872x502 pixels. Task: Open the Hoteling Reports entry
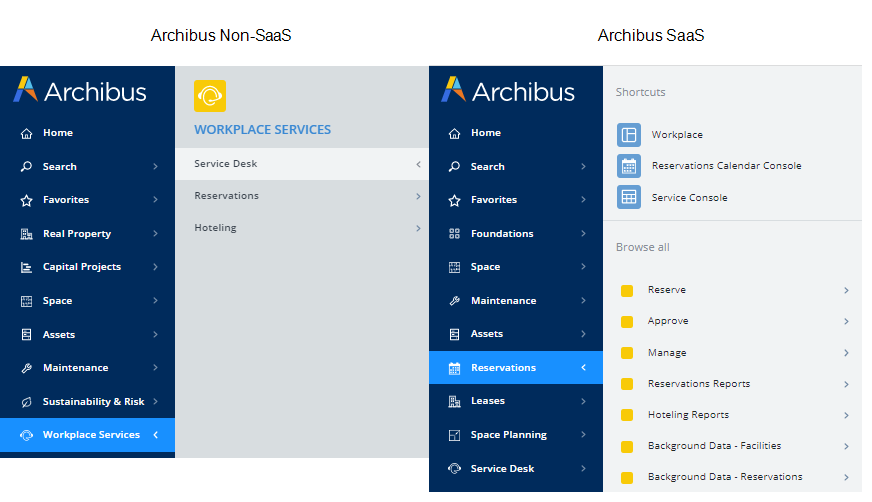[688, 415]
